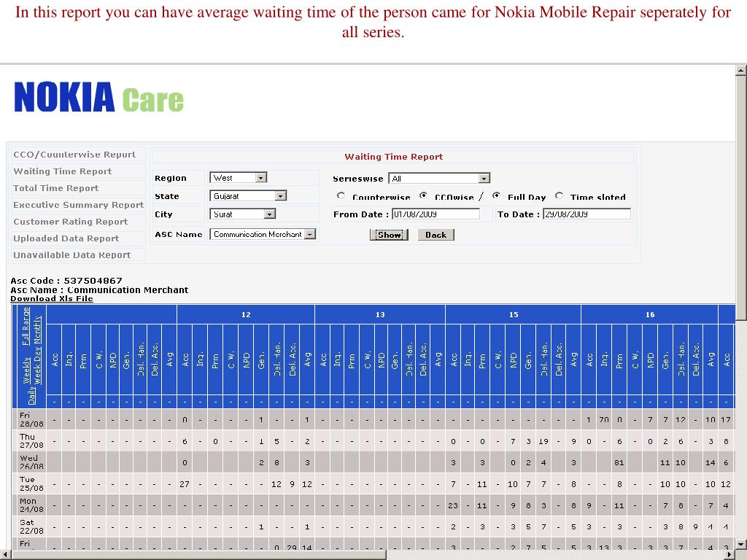Click value 19 in Thu 27/08 row

click(543, 441)
